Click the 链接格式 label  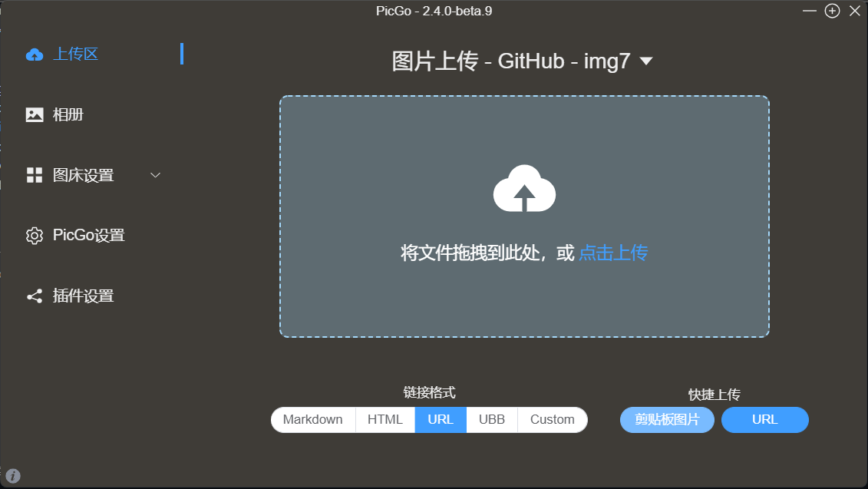click(x=429, y=392)
